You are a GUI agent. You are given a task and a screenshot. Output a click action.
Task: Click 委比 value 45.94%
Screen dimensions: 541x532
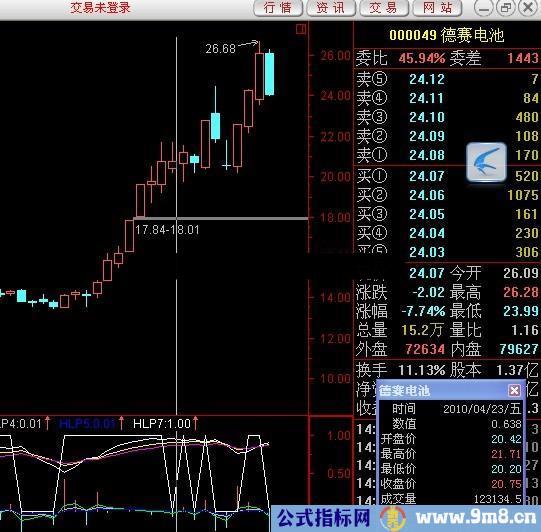coord(422,58)
